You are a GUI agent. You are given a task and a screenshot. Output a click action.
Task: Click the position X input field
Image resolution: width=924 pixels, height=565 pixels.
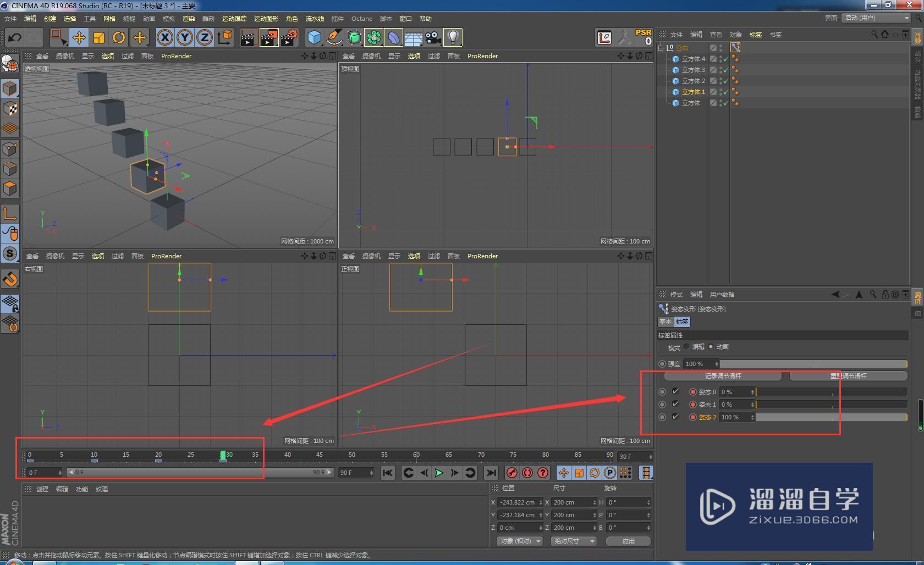[x=520, y=502]
